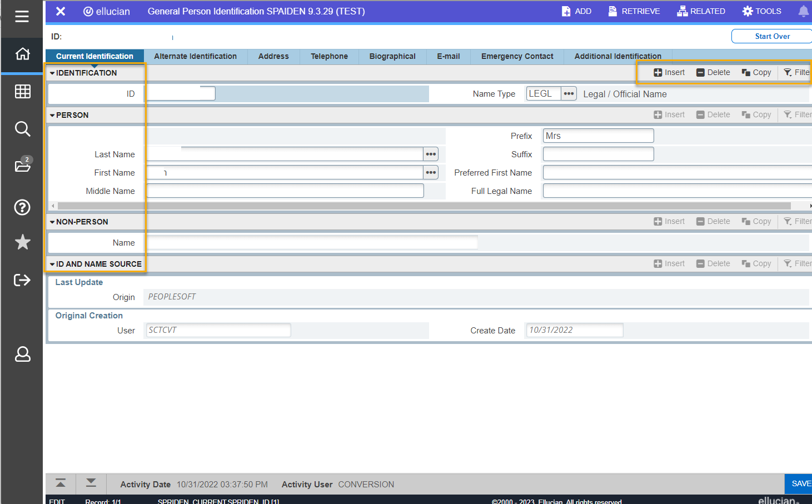Click Insert in ID and Name Source section
This screenshot has width=812, height=504.
669,263
